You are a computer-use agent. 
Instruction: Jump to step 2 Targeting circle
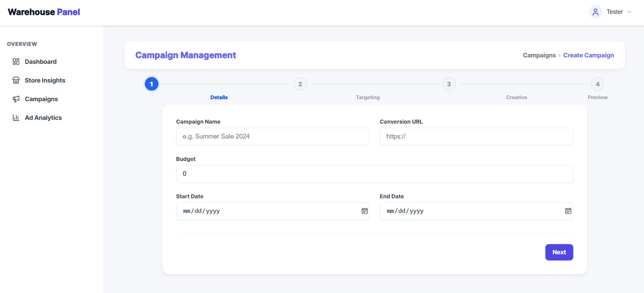[300, 84]
